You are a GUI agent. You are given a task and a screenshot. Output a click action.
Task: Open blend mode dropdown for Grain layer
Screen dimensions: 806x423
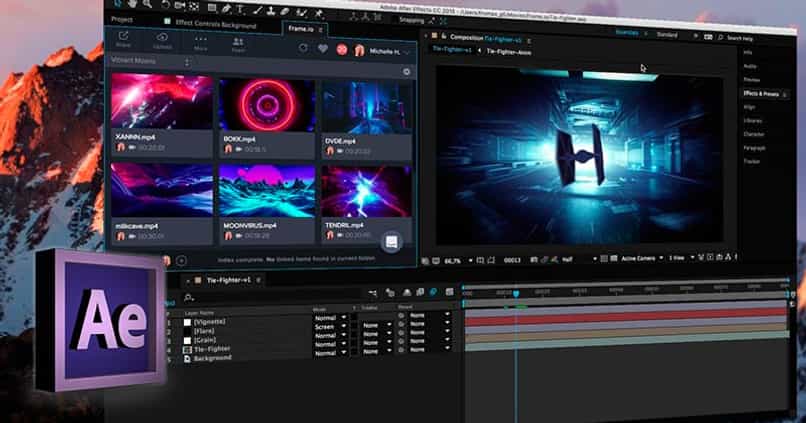(x=330, y=335)
